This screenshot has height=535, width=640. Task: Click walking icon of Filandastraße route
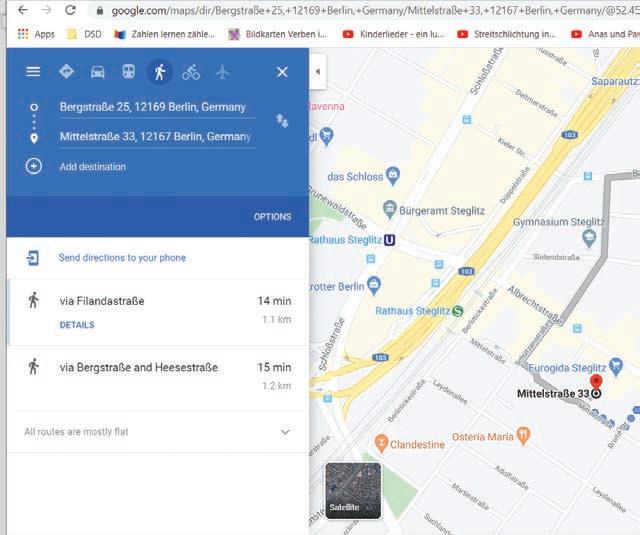[x=33, y=300]
